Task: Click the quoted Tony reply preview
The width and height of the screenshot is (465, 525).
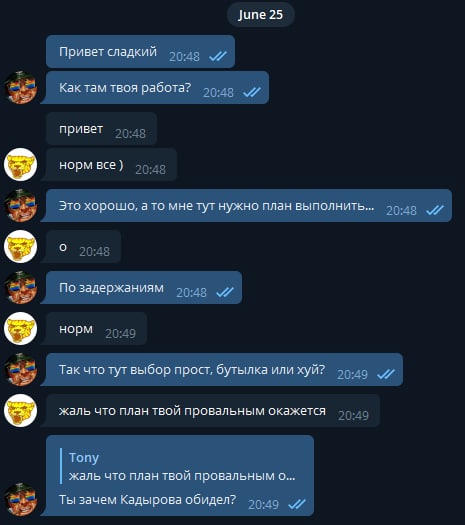Action: coord(182,466)
